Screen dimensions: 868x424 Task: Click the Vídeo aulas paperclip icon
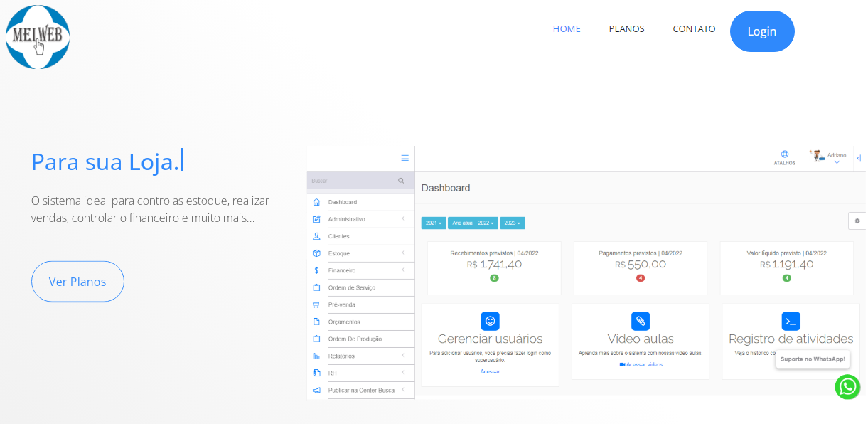pyautogui.click(x=641, y=321)
